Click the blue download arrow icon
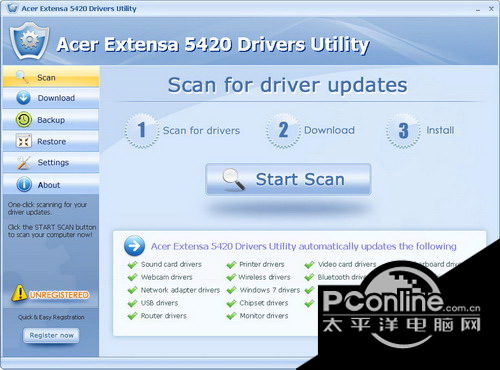The height and width of the screenshot is (370, 500). point(23,98)
